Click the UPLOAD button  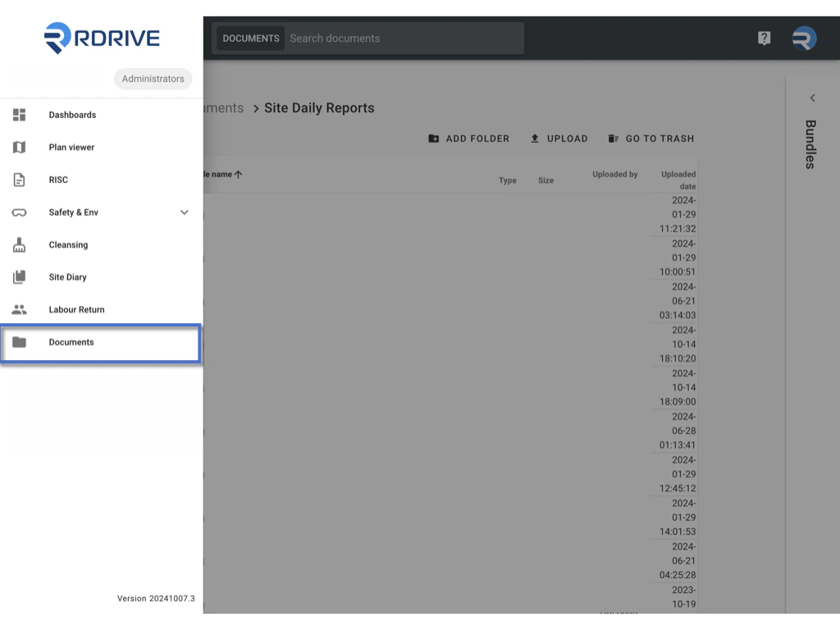(x=559, y=138)
